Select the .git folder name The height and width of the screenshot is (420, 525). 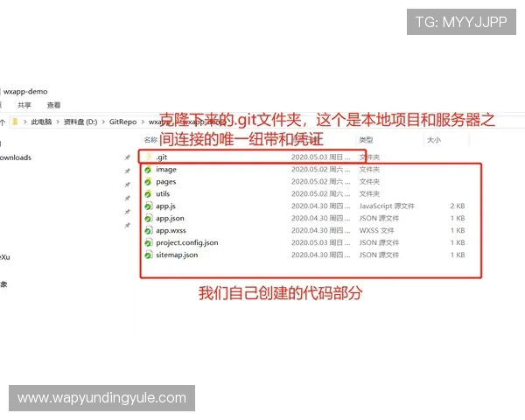click(161, 157)
